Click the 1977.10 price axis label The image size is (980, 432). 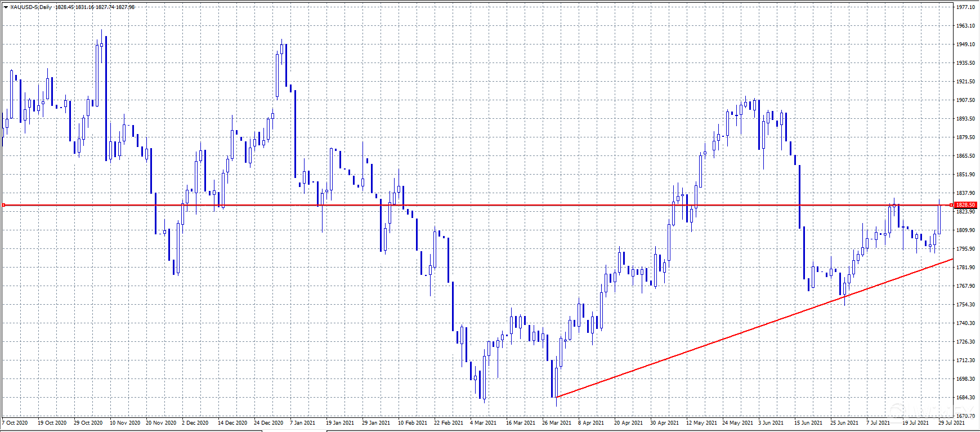pyautogui.click(x=966, y=7)
